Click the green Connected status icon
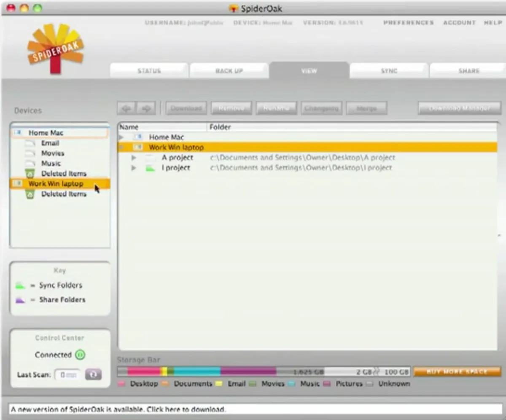This screenshot has height=420, width=506. [80, 355]
